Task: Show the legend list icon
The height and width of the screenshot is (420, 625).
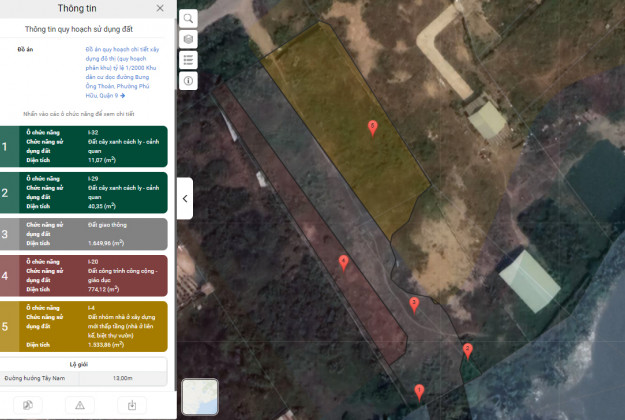Action: [189, 59]
